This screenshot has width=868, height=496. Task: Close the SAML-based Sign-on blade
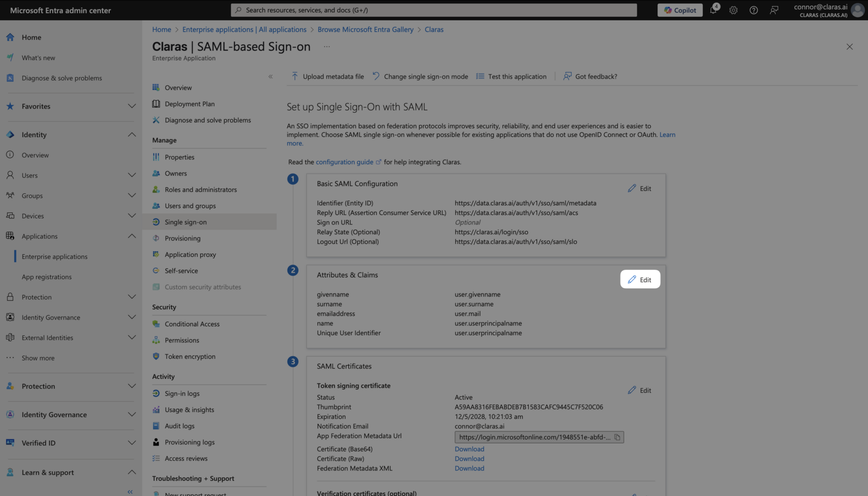click(x=850, y=47)
